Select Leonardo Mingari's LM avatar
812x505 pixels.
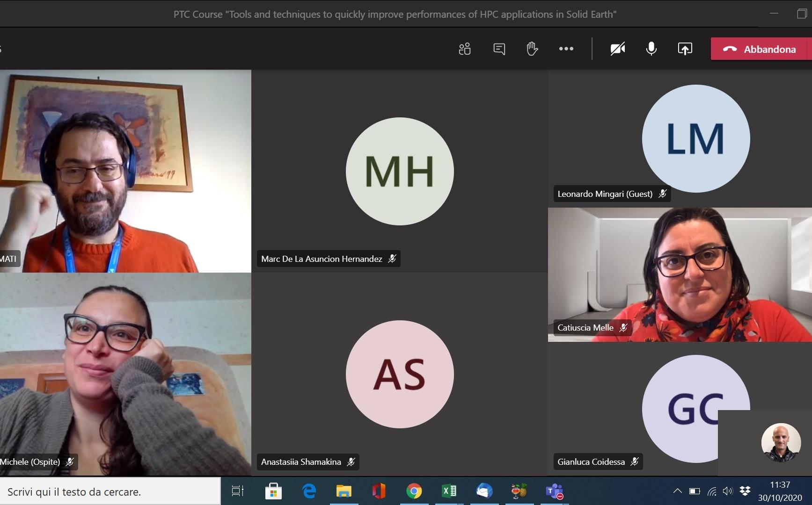(x=695, y=138)
